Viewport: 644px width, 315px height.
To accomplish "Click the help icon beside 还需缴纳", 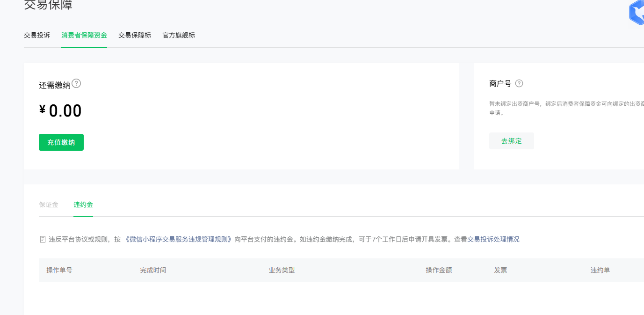I will (x=76, y=84).
